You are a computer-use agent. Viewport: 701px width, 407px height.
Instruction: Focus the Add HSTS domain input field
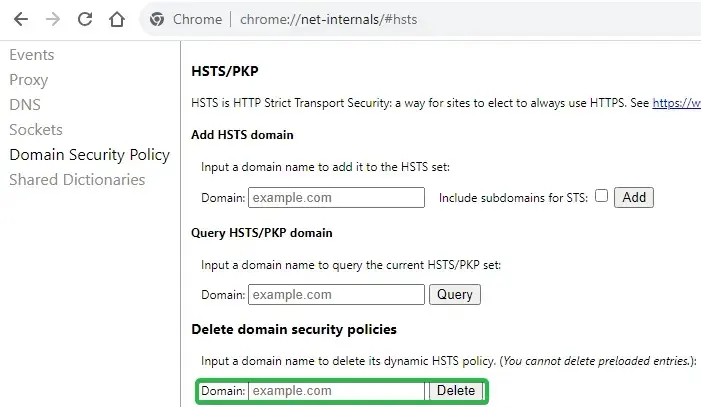(336, 198)
